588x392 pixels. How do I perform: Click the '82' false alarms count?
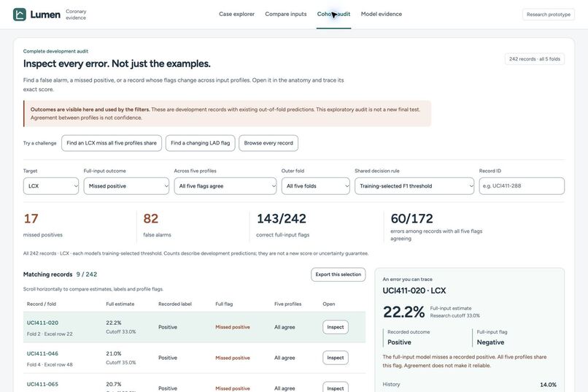pyautogui.click(x=151, y=218)
